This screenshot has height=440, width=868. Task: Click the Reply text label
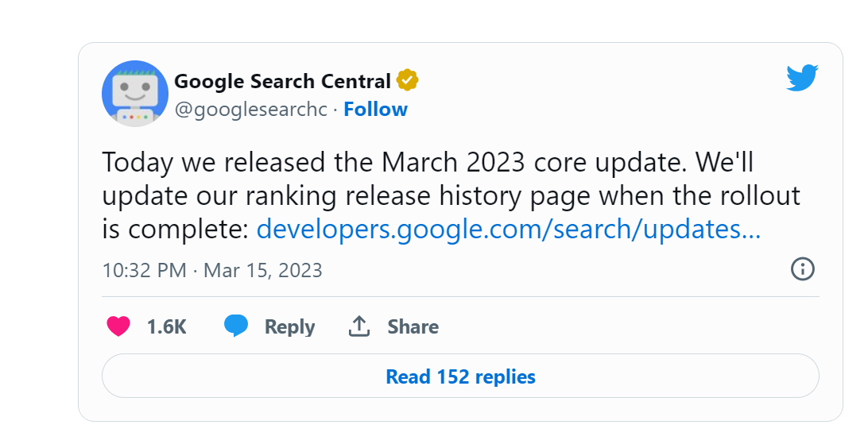[289, 326]
